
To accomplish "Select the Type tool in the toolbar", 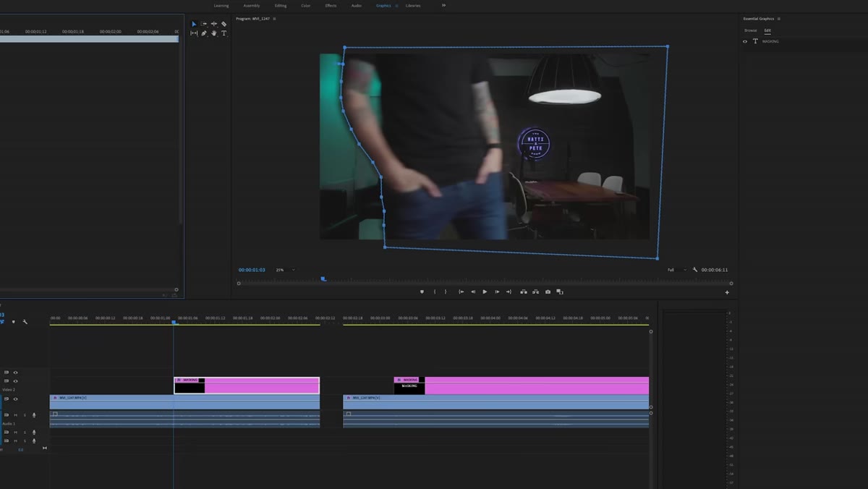I will click(x=224, y=33).
